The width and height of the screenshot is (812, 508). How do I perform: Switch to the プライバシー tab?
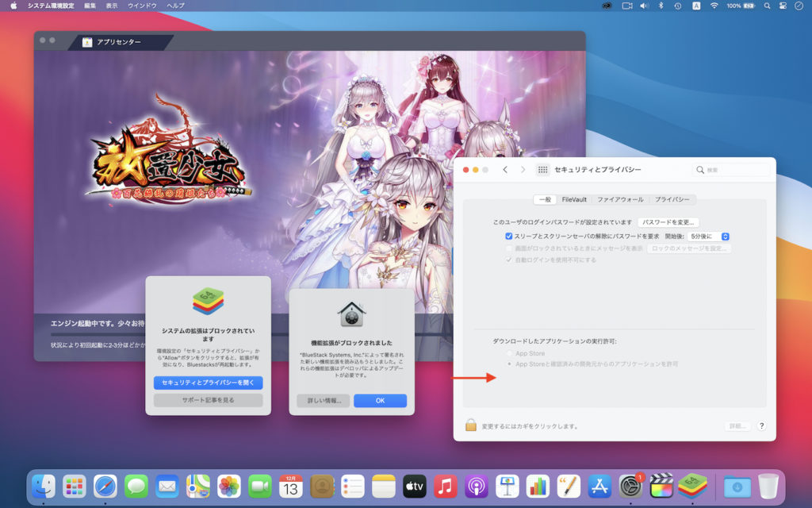point(673,199)
